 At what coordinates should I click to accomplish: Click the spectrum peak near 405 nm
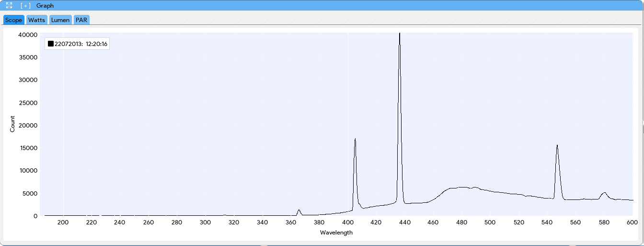(x=355, y=140)
